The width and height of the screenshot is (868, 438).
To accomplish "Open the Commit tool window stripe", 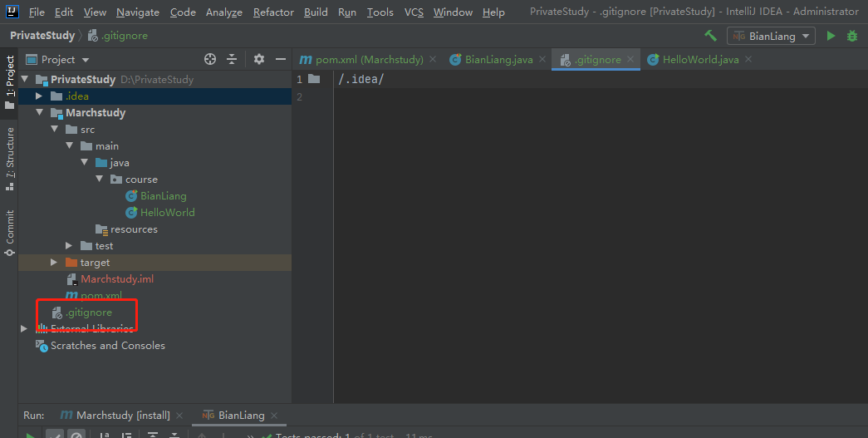I will (x=9, y=233).
